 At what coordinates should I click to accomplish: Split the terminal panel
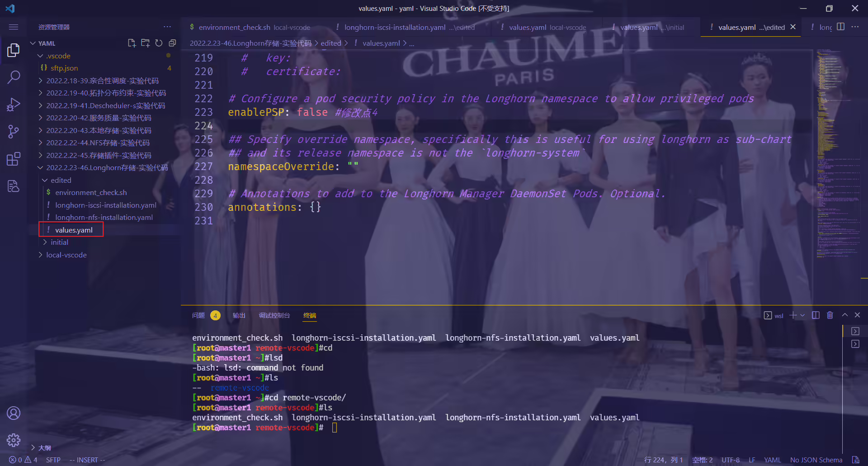[x=816, y=315]
